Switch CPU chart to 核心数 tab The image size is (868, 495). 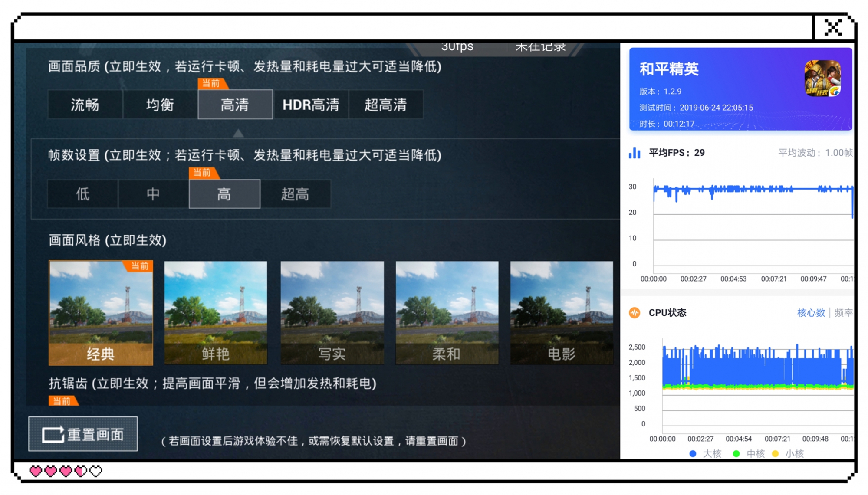[811, 313]
